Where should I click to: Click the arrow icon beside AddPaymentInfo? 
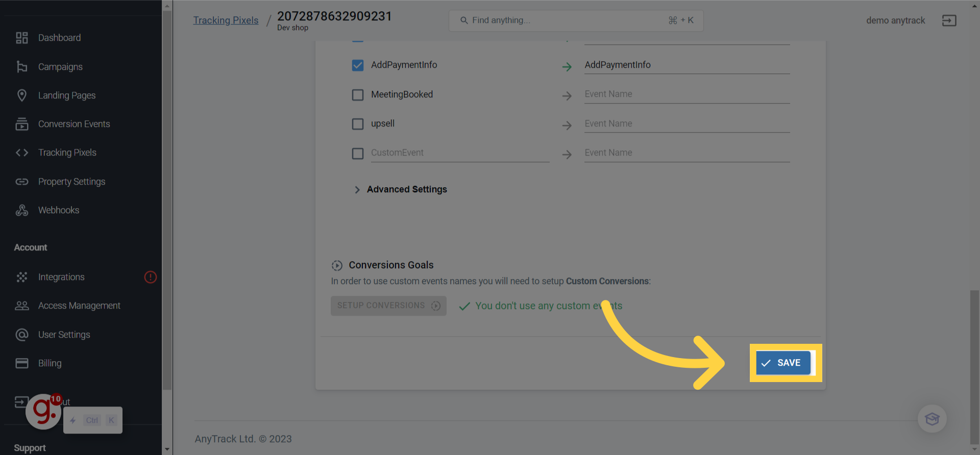click(567, 67)
